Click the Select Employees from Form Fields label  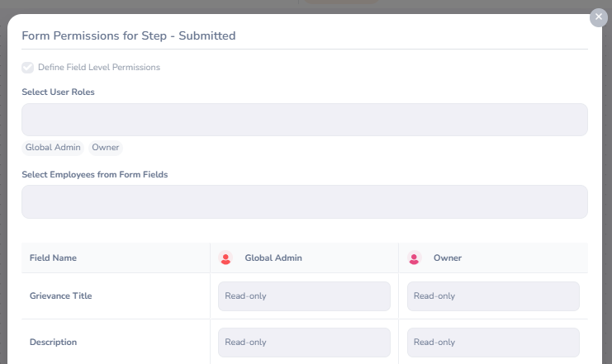click(x=95, y=175)
